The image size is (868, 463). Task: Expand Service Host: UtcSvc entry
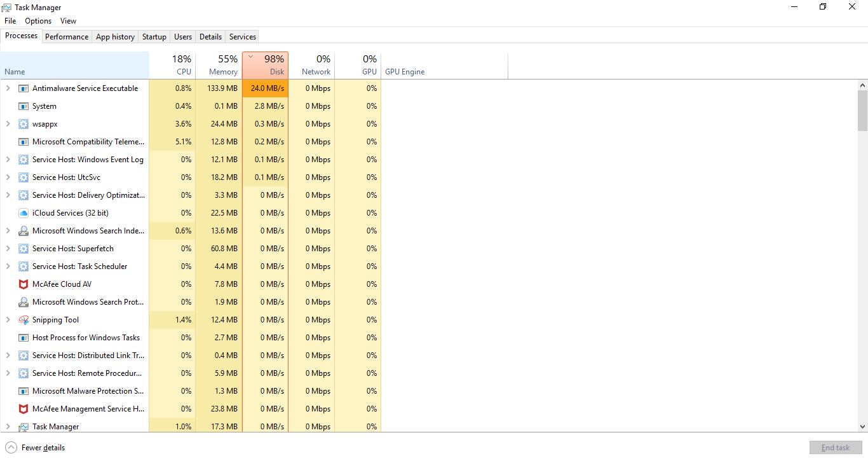point(8,177)
